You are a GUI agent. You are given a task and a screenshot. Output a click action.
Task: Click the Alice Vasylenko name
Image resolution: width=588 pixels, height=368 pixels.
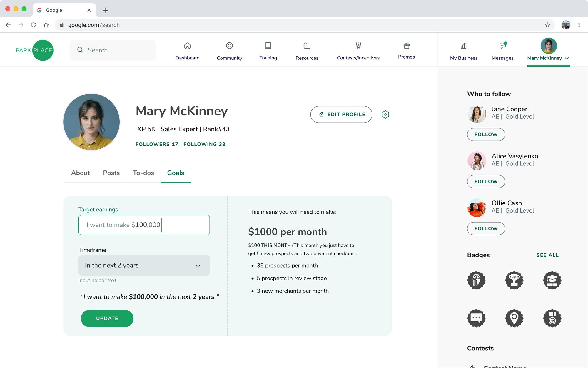click(x=515, y=156)
